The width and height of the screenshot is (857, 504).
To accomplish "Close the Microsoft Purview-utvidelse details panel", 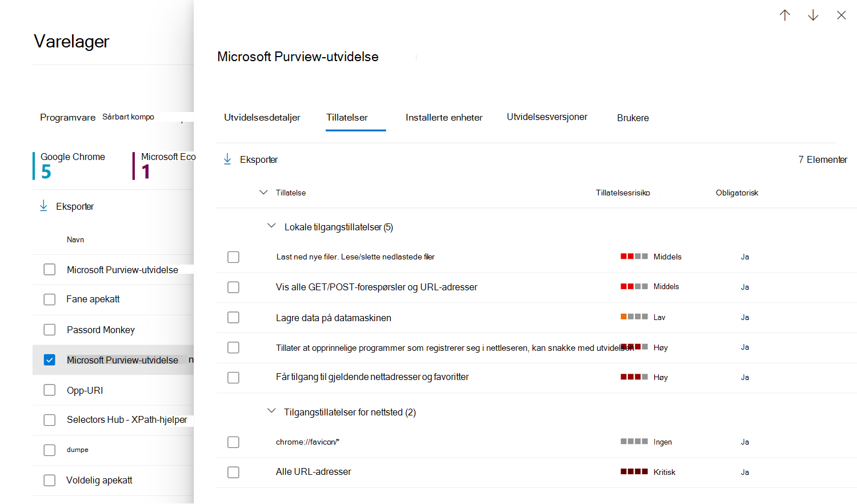I will 842,15.
